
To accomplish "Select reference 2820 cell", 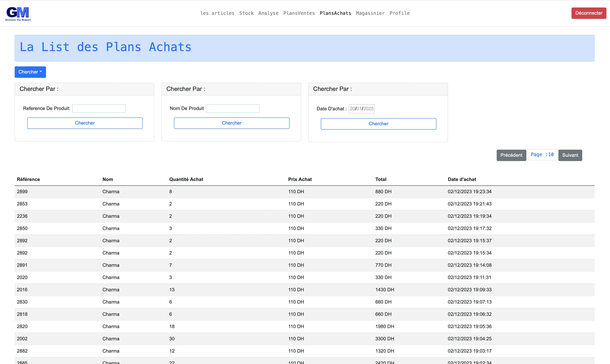I will click(x=22, y=327).
